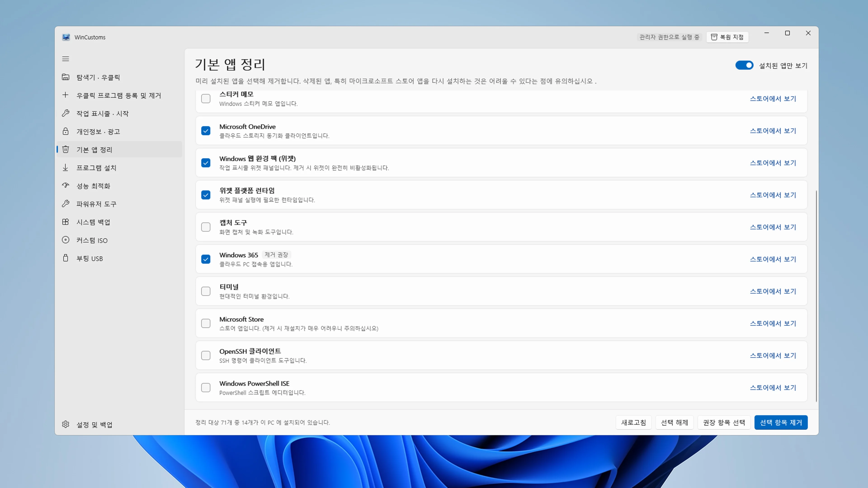Toggle the hamburger navigation menu icon
This screenshot has height=488, width=868.
coord(65,59)
